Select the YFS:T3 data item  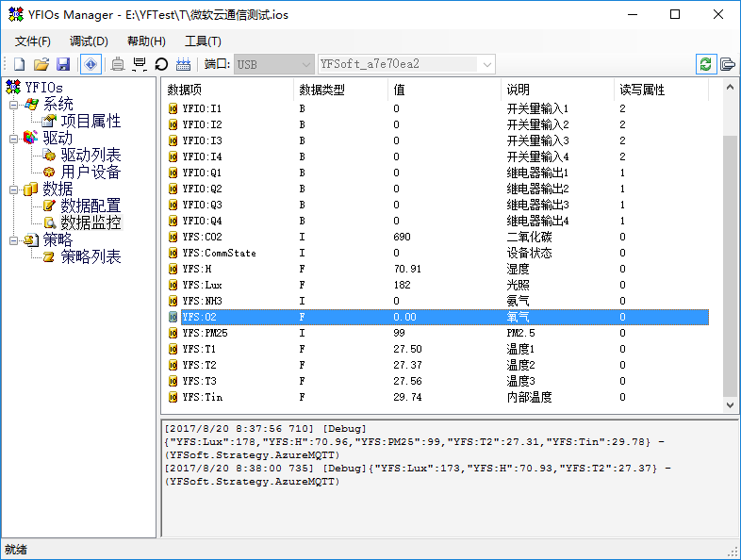click(x=200, y=382)
